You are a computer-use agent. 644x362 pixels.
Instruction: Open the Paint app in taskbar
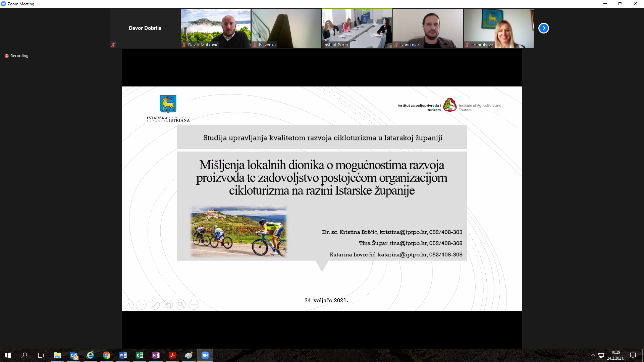point(189,355)
